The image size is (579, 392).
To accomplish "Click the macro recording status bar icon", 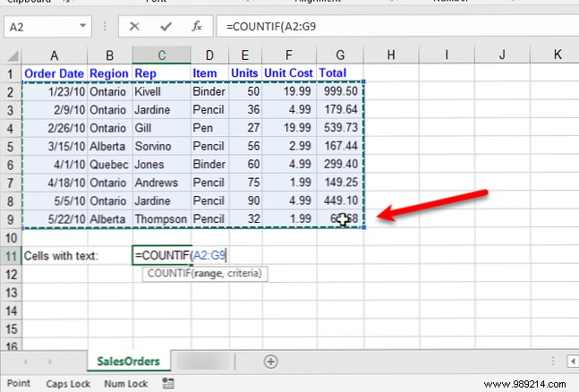I will [x=168, y=383].
